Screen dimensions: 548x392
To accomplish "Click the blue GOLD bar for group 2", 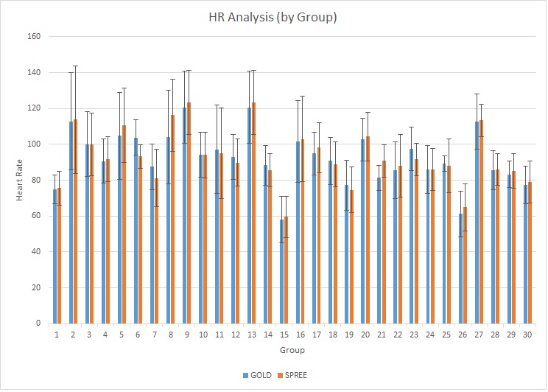I will (x=71, y=221).
